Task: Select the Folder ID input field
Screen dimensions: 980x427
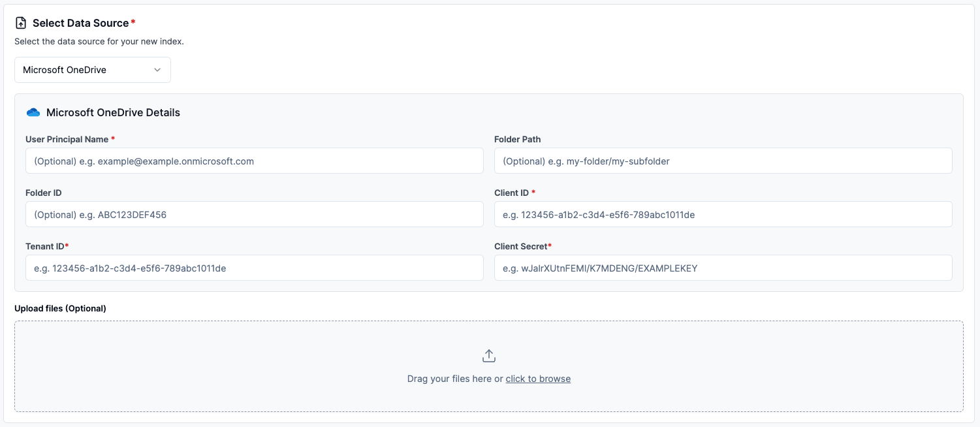Action: tap(254, 214)
